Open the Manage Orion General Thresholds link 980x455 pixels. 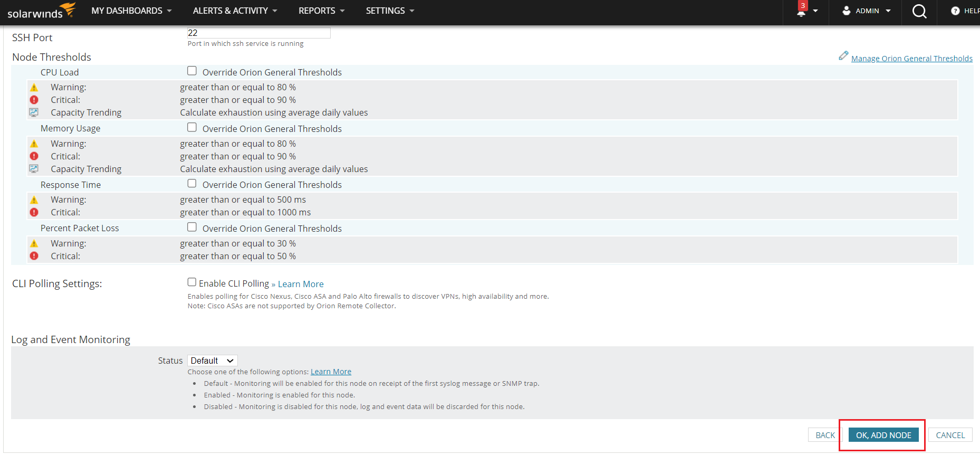[911, 59]
